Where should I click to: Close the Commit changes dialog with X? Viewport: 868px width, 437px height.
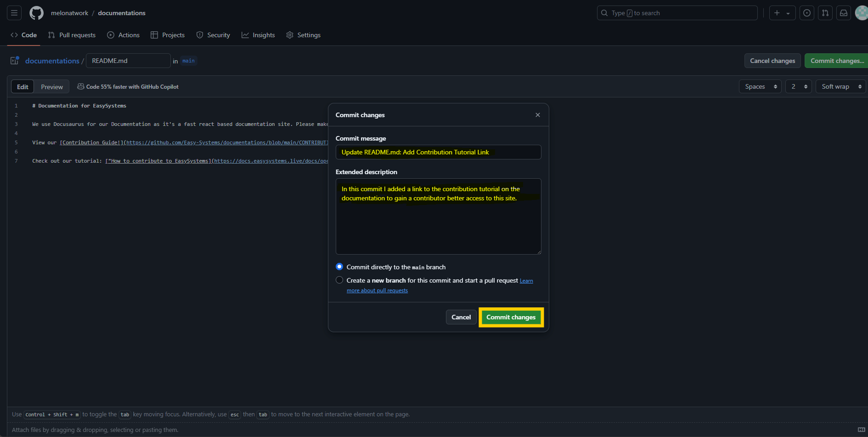(537, 115)
